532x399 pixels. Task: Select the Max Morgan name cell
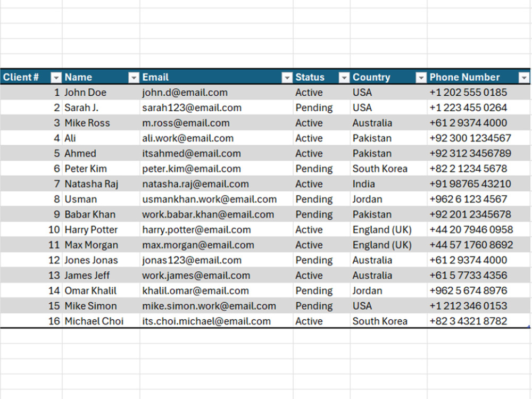click(101, 245)
